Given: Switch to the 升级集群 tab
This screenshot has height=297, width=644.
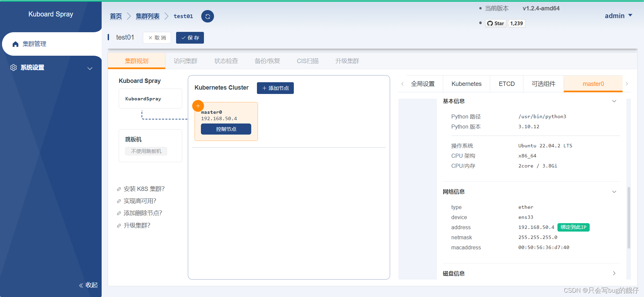Looking at the screenshot, I should (347, 61).
